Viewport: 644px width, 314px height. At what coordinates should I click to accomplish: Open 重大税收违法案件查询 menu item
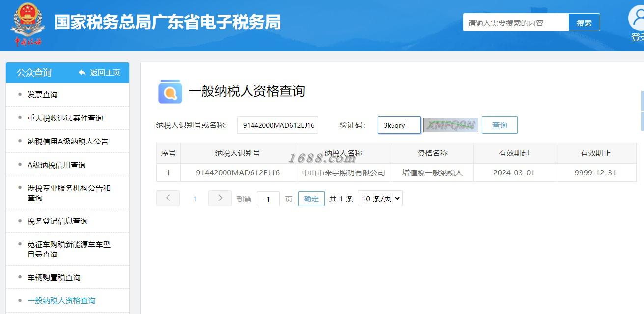click(65, 118)
